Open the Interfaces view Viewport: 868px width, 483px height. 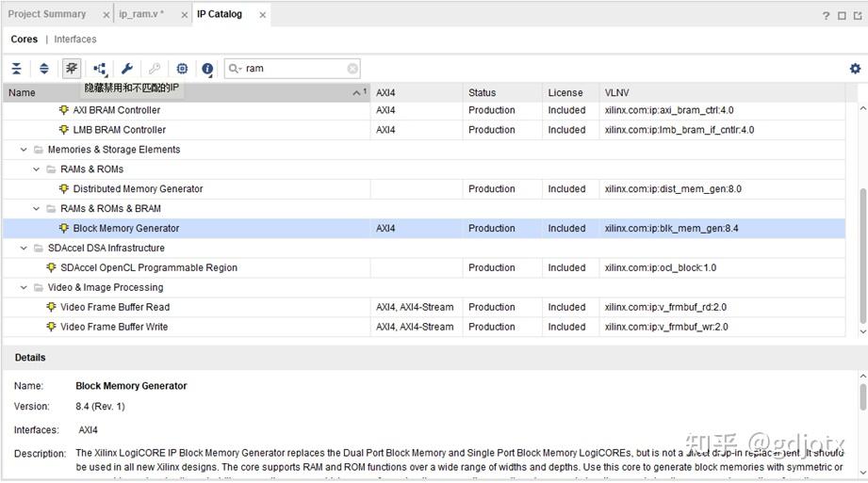(75, 40)
